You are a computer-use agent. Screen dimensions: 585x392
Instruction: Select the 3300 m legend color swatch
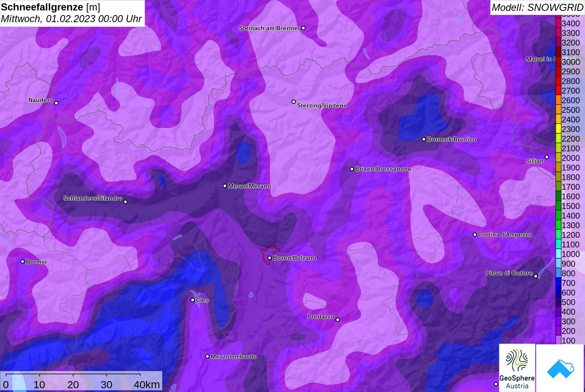tap(558, 33)
